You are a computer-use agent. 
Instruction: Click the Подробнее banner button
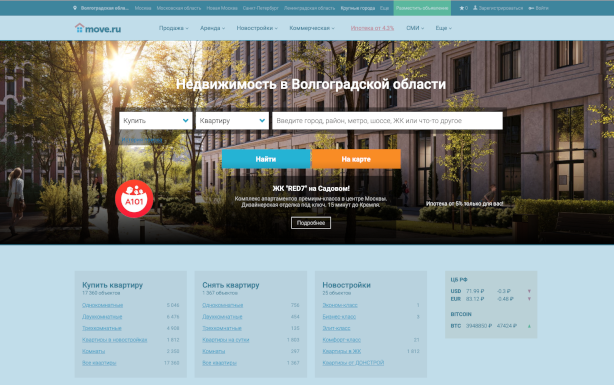(x=311, y=223)
